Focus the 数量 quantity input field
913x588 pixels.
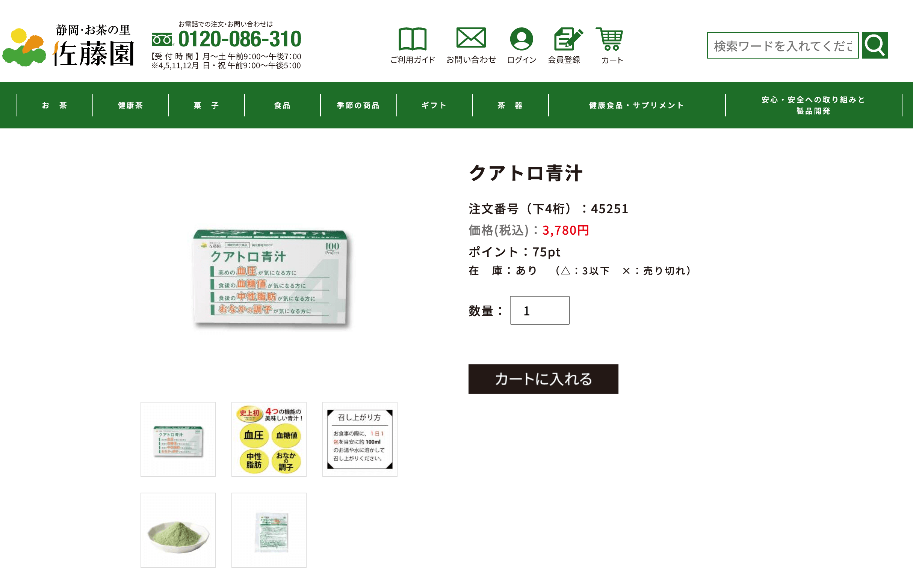pos(540,311)
